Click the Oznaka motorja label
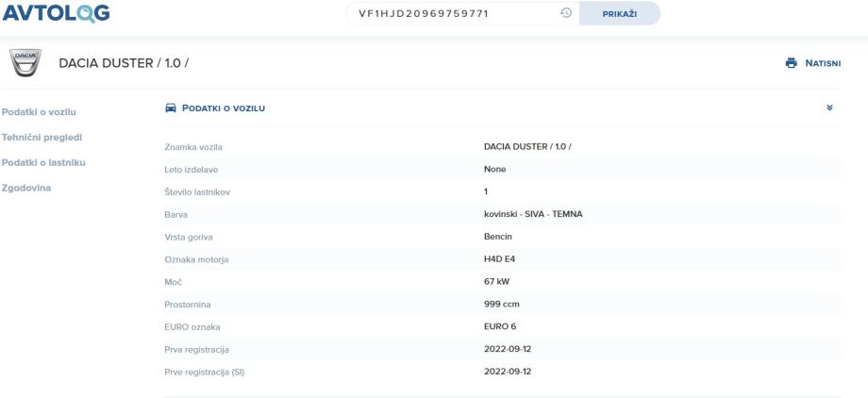Screen dimensions: 868x398 point(196,259)
